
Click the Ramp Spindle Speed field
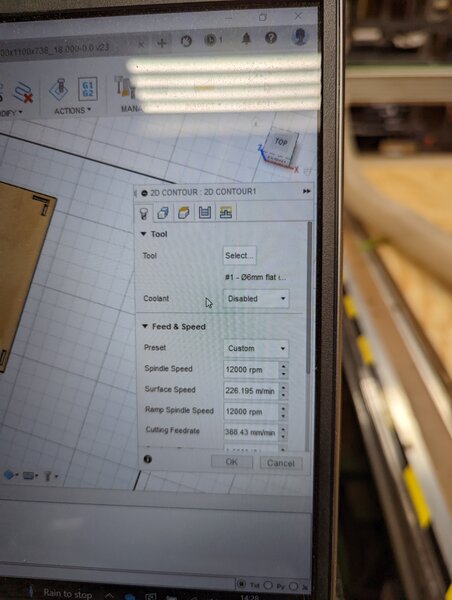click(251, 412)
